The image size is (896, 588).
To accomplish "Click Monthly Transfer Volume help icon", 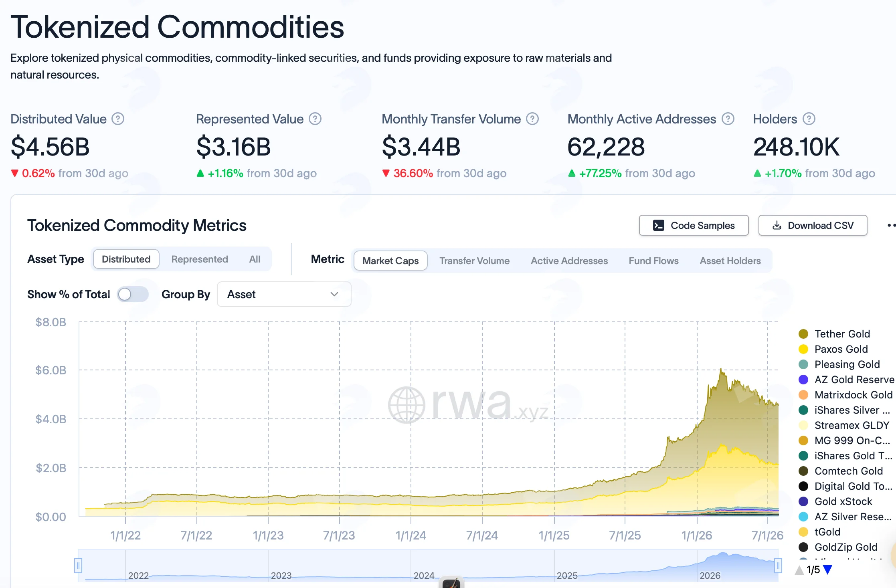I will [x=532, y=119].
